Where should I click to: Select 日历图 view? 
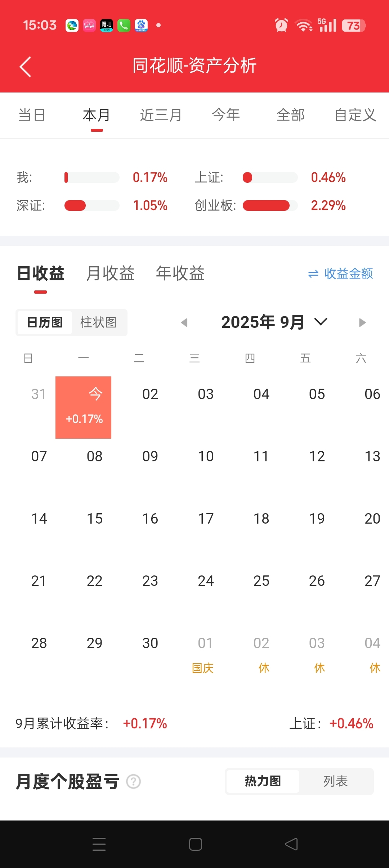[45, 322]
